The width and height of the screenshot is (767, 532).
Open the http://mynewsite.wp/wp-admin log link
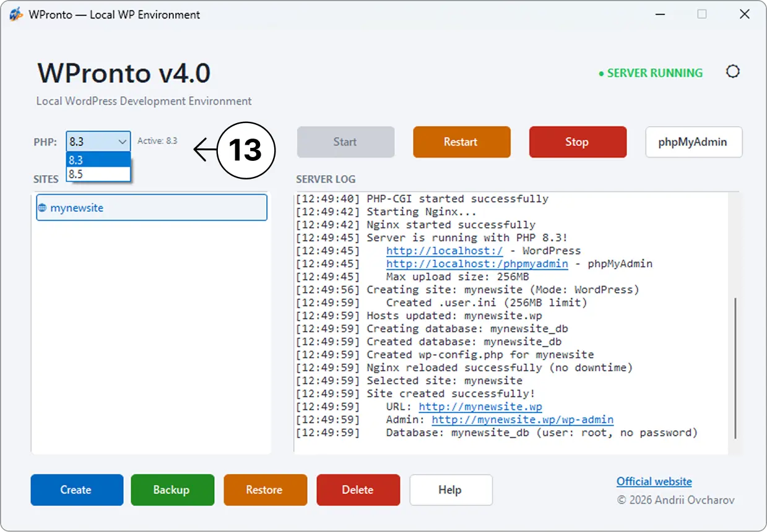pyautogui.click(x=522, y=419)
